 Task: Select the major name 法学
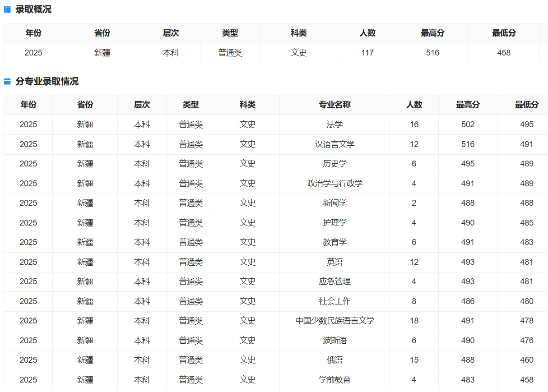click(334, 125)
